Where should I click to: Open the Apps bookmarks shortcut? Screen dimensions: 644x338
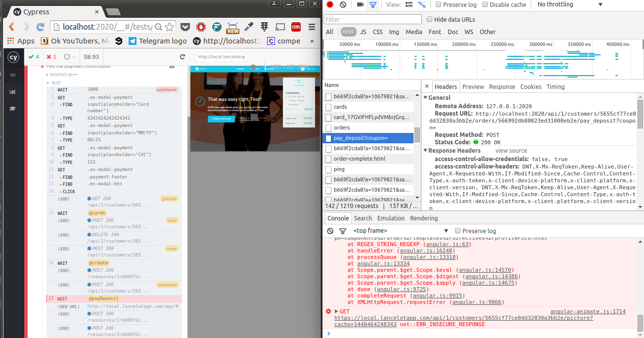[21, 41]
